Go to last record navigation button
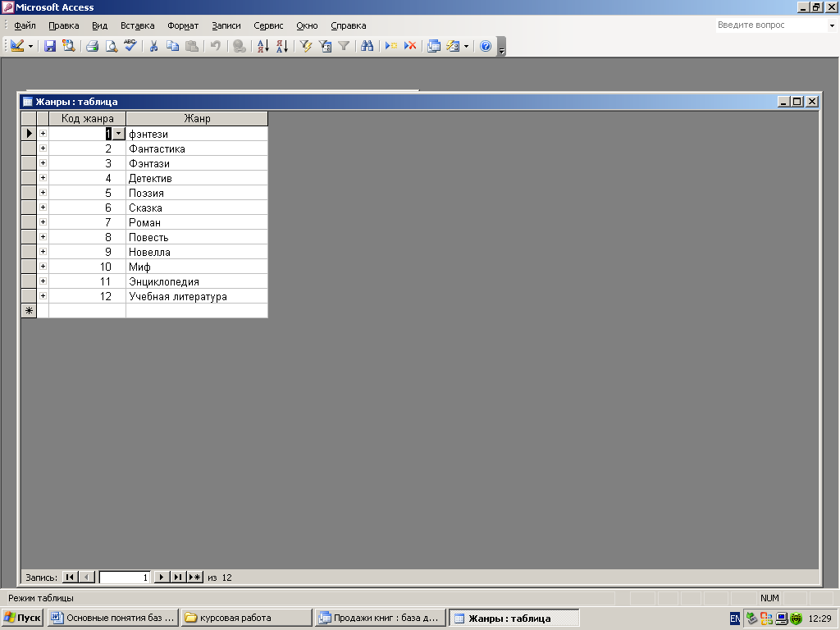The width and height of the screenshot is (840, 630). point(177,577)
